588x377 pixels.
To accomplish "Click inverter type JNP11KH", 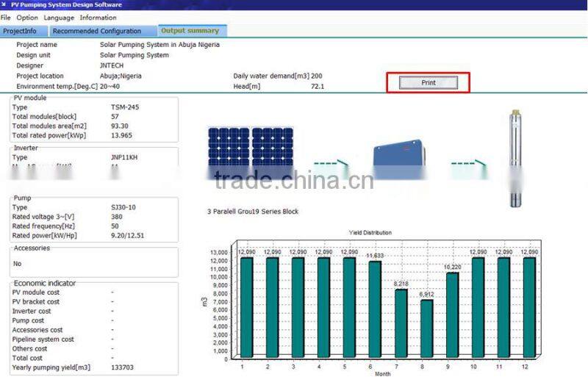I will point(124,157).
